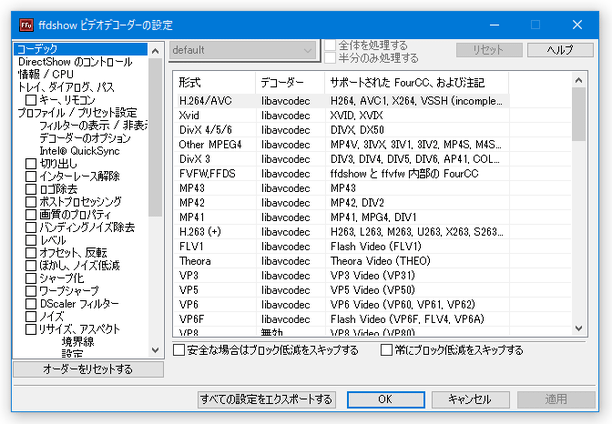Toggle 画質のプロパティ checkbox
This screenshot has height=424, width=612.
click(x=31, y=215)
